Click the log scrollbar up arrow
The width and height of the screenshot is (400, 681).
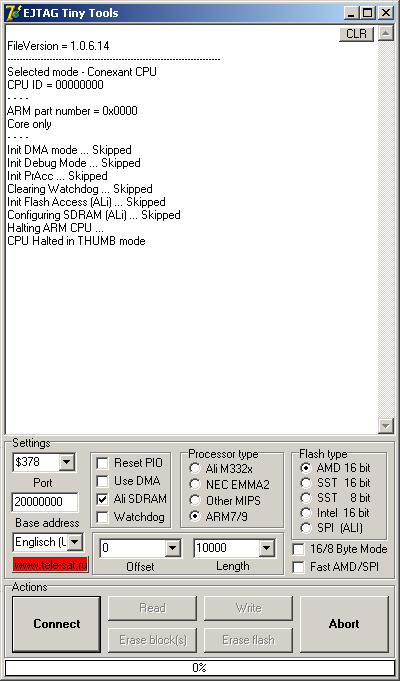386,33
